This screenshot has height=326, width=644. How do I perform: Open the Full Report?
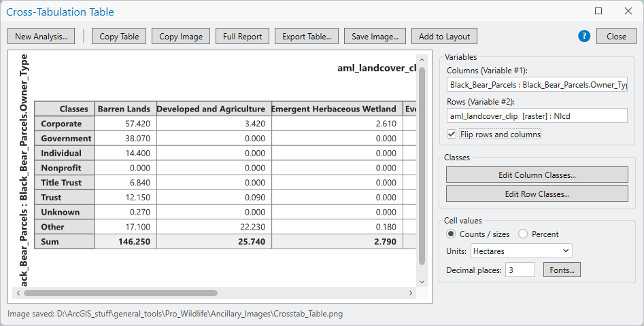(242, 37)
